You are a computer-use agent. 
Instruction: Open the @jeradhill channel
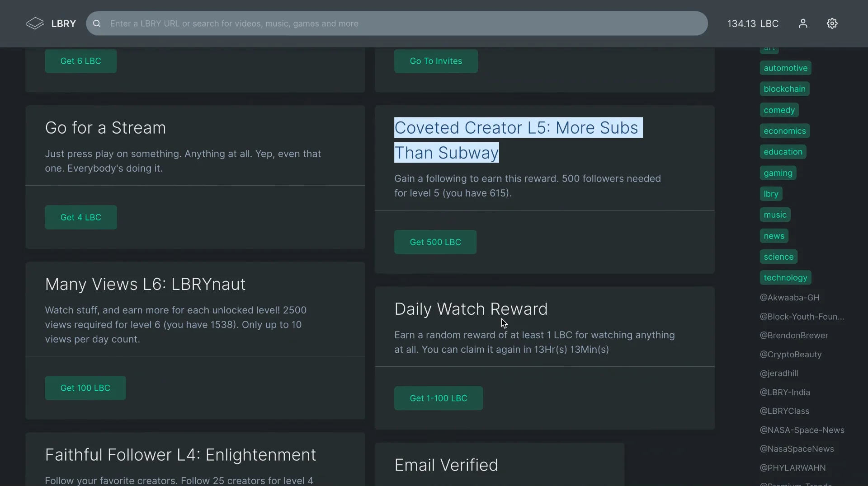click(x=779, y=374)
